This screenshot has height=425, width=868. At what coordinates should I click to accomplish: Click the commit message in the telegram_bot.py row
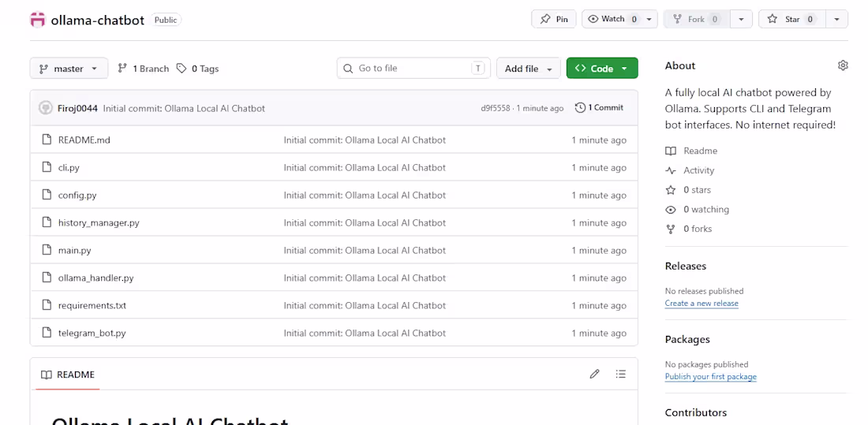365,333
